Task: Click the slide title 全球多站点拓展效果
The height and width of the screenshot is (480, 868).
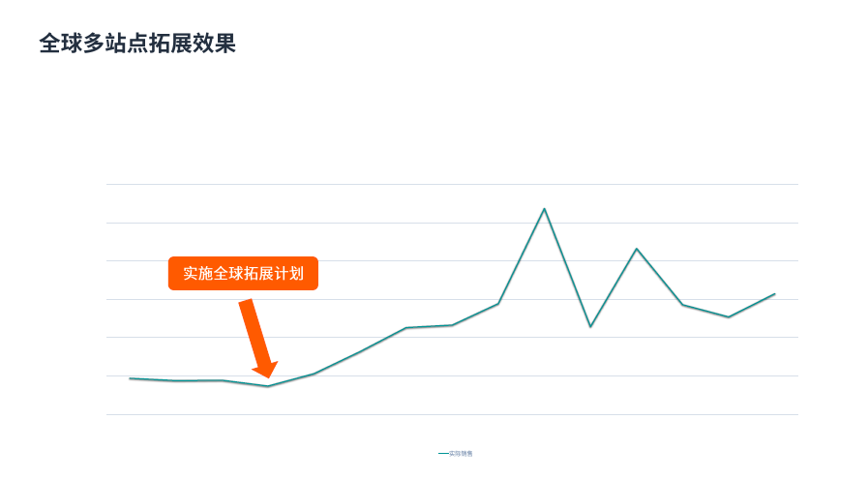Action: coord(137,44)
